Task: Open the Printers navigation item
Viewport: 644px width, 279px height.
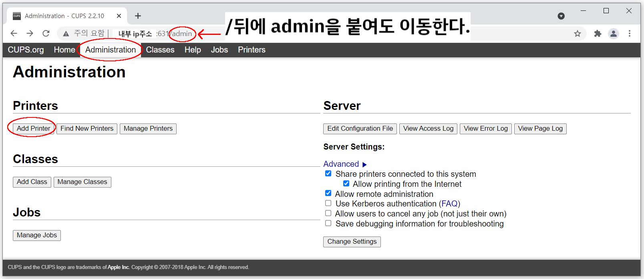Action: (252, 50)
